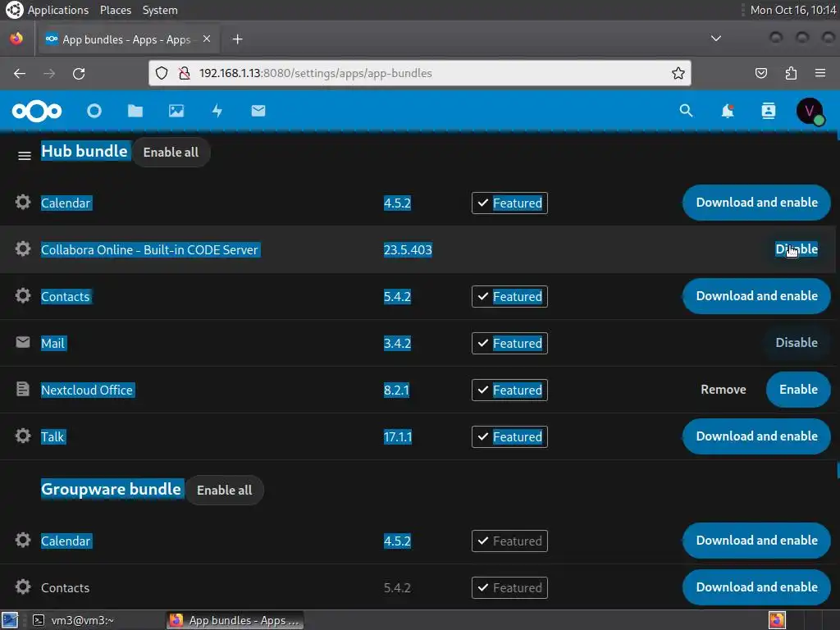Image resolution: width=840 pixels, height=630 pixels.
Task: Click the Mail app envelope icon in list
Action: point(22,342)
